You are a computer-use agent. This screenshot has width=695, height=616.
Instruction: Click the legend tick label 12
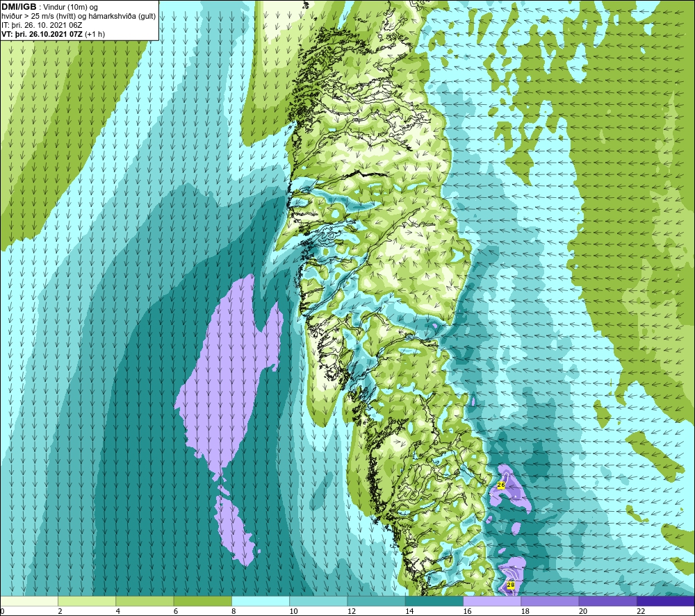[352, 611]
